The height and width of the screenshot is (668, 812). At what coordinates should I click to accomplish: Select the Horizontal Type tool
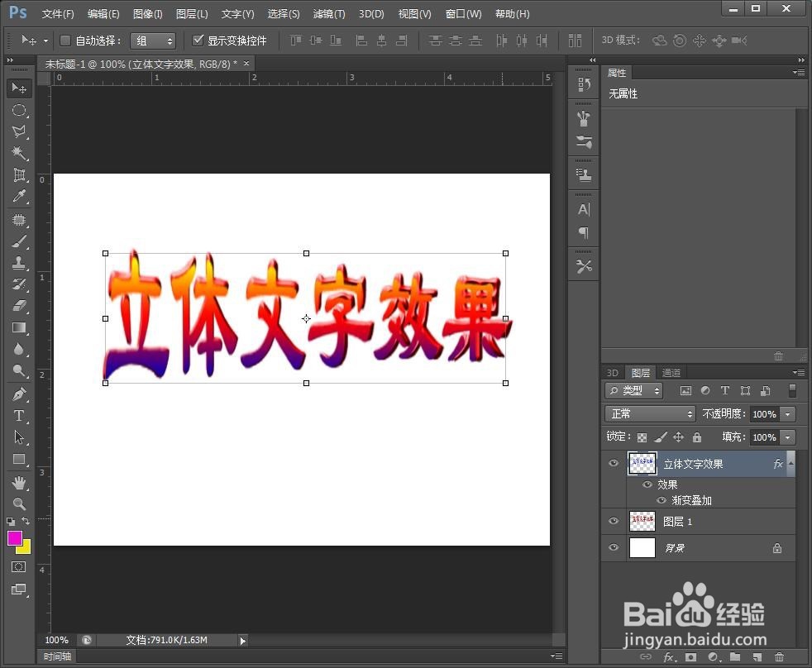pyautogui.click(x=19, y=416)
